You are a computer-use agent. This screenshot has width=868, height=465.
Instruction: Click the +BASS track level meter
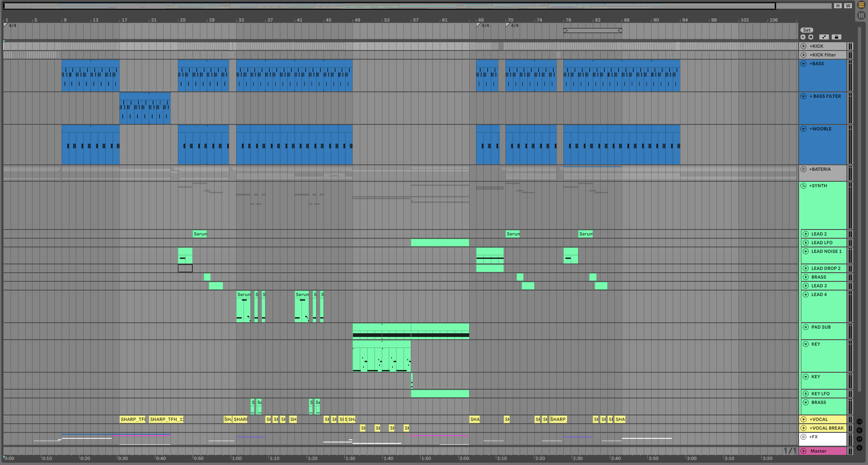point(851,76)
